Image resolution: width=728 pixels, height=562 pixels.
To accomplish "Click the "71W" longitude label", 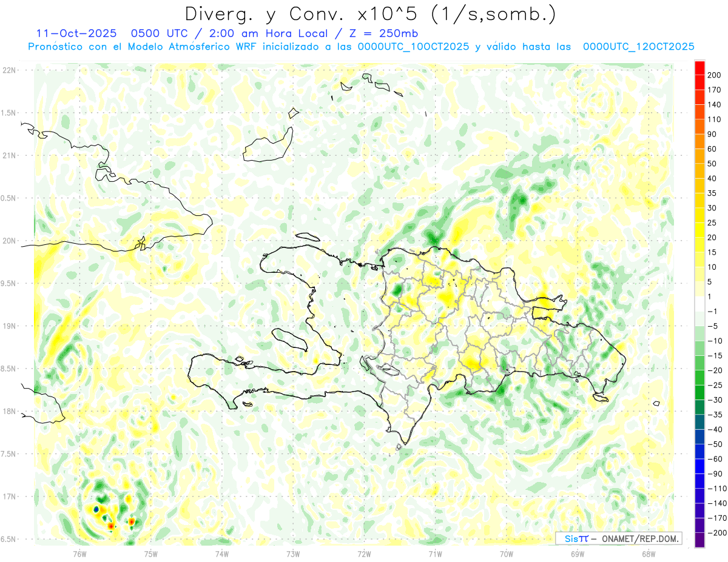I will click(x=435, y=554).
